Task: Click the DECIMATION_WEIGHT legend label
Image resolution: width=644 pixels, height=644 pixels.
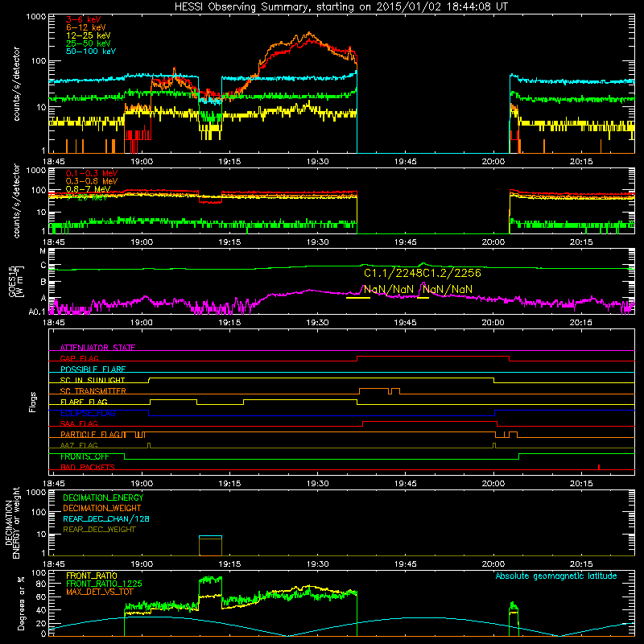Action: pos(102,508)
